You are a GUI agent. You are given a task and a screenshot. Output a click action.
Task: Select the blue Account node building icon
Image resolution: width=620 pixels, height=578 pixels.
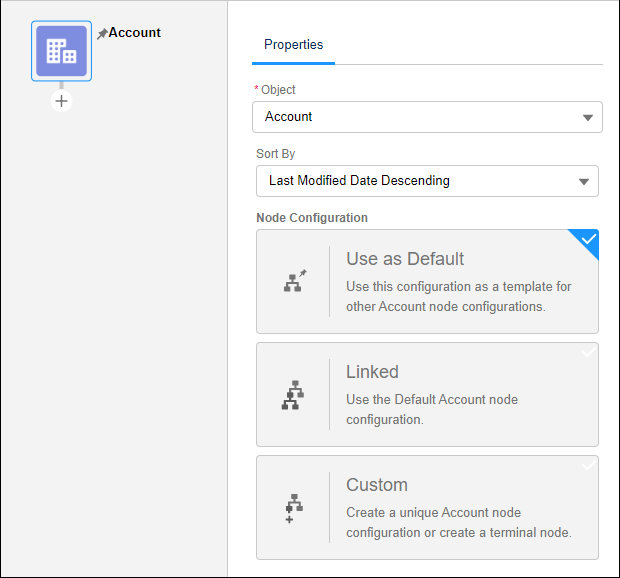[x=62, y=51]
